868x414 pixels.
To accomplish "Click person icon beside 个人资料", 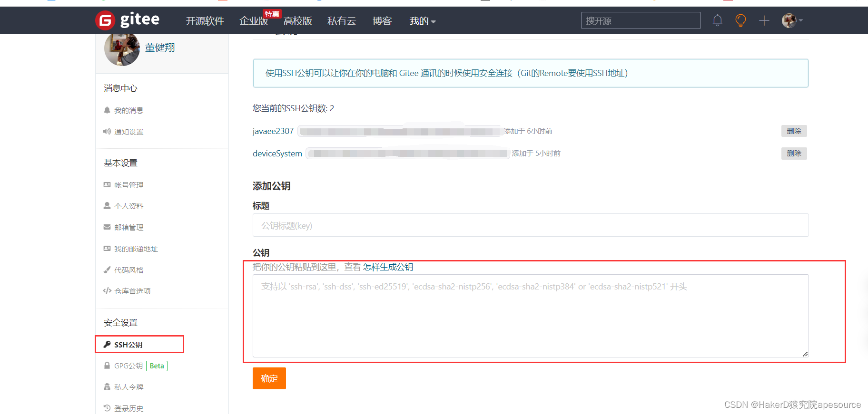I will [107, 206].
